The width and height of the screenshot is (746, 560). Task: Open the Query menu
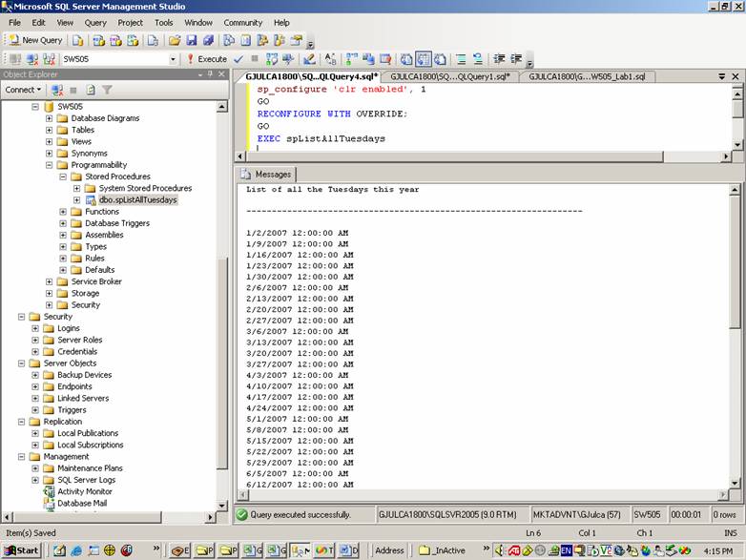(x=95, y=22)
